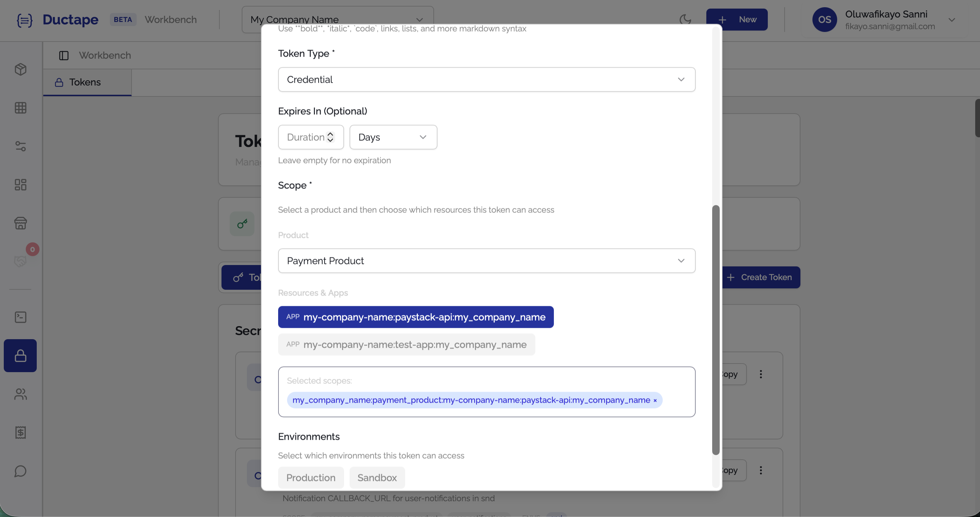
Task: Open the My Company Name workspace selector
Action: pos(337,19)
